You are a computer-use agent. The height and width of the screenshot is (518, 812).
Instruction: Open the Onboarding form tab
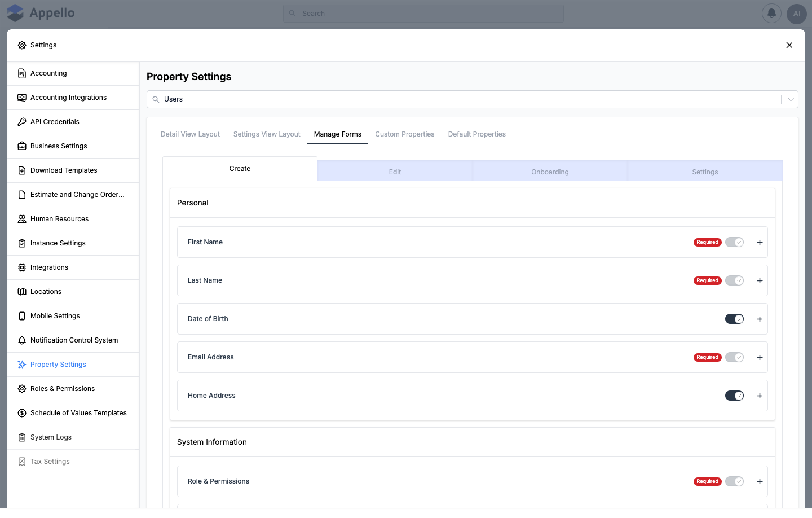click(x=550, y=172)
